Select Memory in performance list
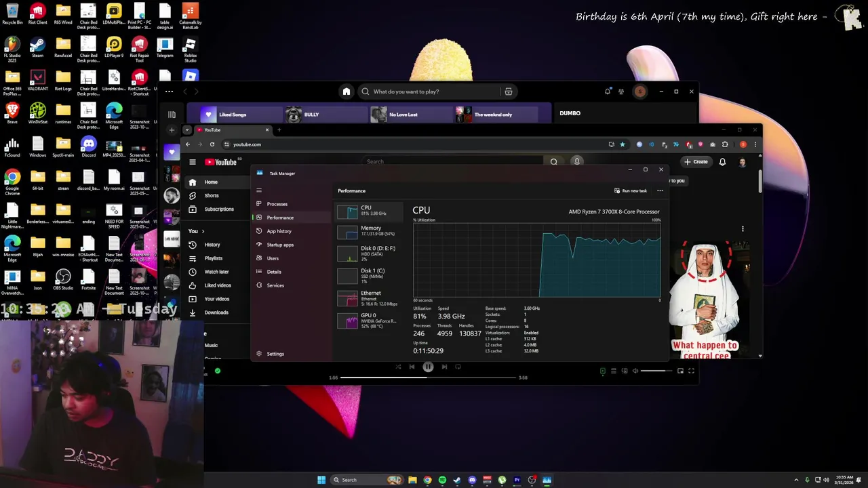The image size is (868, 488). coord(370,232)
